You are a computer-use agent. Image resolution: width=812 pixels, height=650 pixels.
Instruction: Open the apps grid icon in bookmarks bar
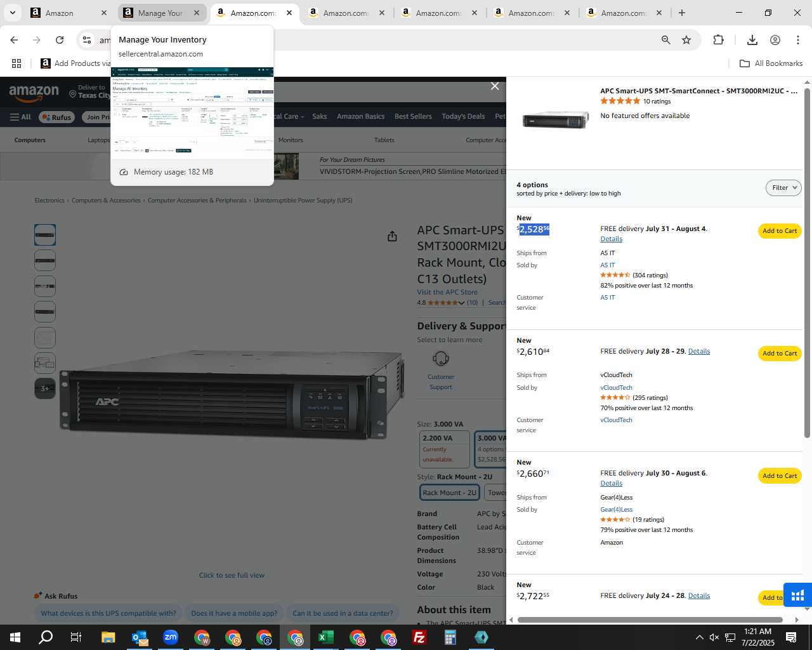pos(16,63)
